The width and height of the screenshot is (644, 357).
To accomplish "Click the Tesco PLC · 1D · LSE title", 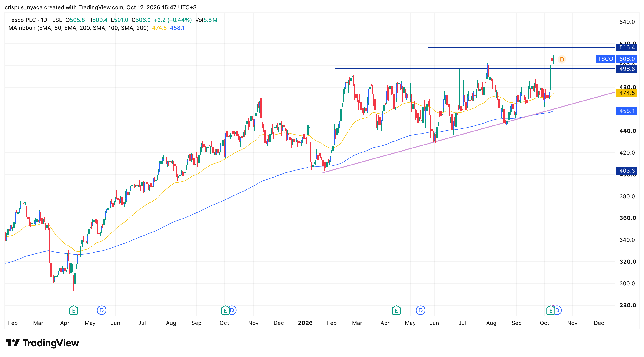I will (x=35, y=20).
